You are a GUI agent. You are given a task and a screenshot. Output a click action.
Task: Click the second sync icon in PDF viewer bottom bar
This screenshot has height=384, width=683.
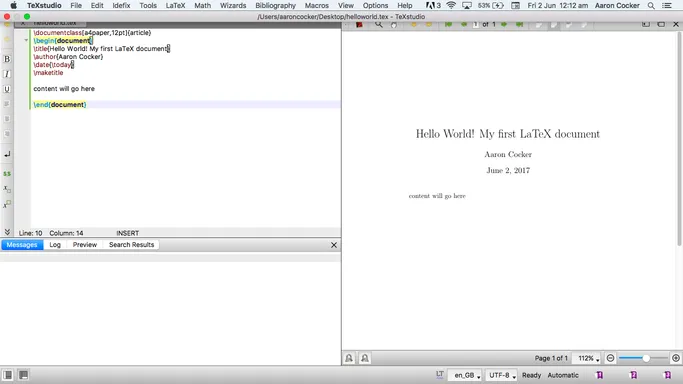(365, 358)
